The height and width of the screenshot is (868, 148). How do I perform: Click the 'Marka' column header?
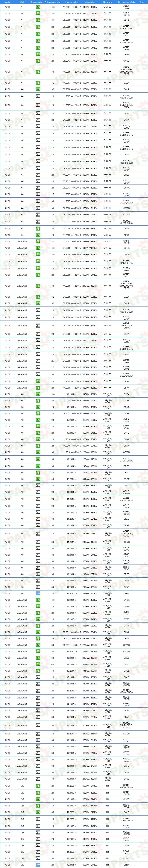(x=7, y=2)
